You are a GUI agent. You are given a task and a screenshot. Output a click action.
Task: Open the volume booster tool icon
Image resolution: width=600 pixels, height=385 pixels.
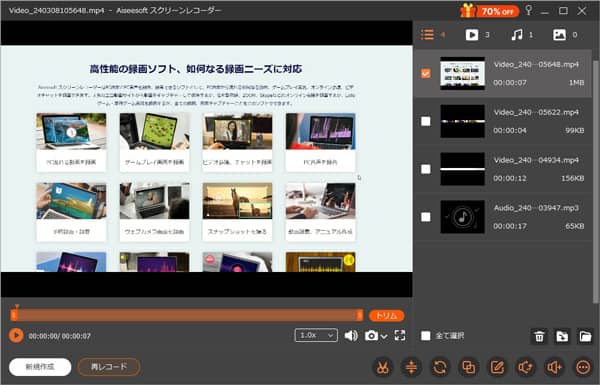(x=554, y=367)
